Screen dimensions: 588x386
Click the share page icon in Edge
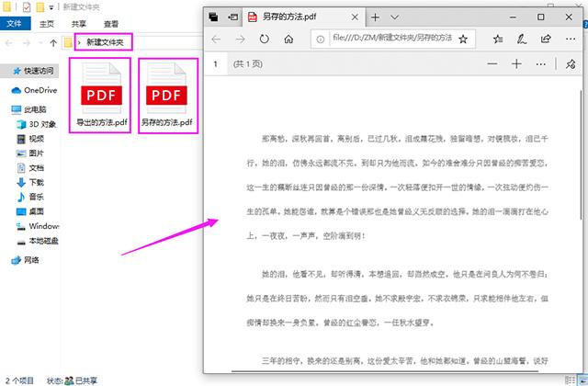[x=546, y=39]
